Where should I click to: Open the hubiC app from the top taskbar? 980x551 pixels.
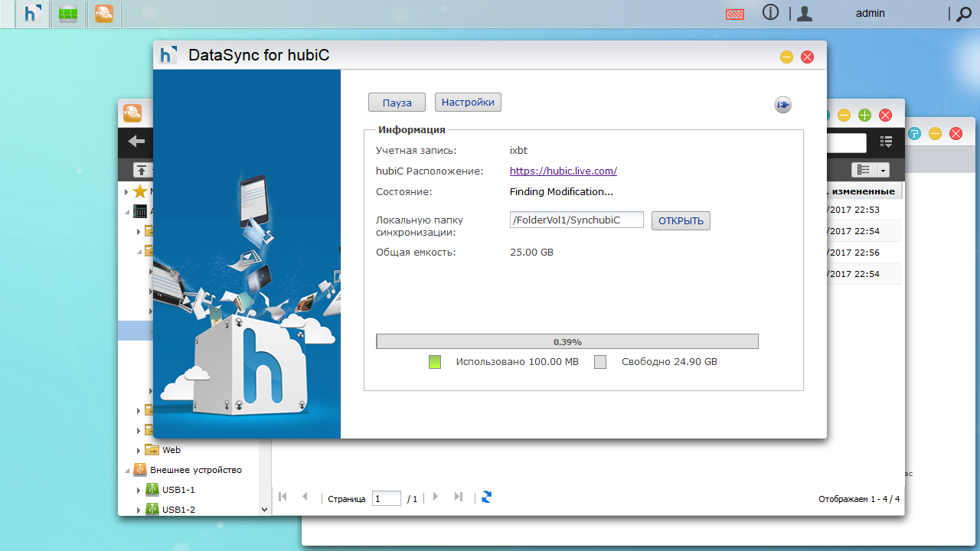coord(32,13)
